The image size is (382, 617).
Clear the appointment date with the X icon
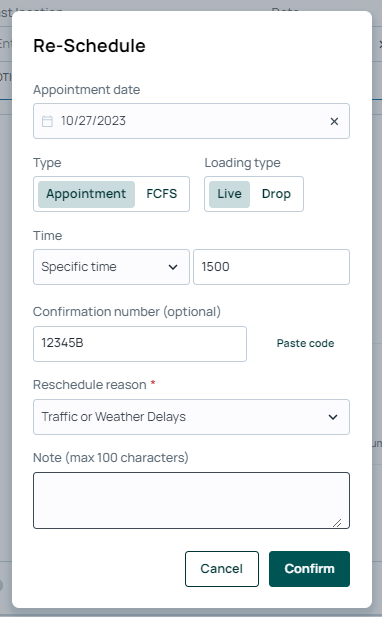(334, 121)
